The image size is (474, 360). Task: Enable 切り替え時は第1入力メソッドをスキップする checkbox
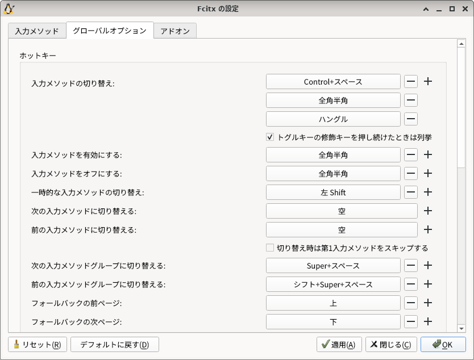270,248
